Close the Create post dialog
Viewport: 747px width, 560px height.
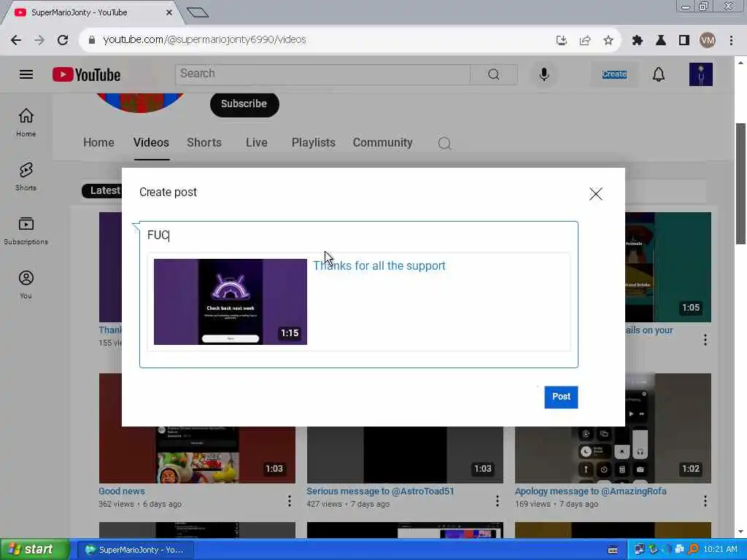[x=595, y=194]
